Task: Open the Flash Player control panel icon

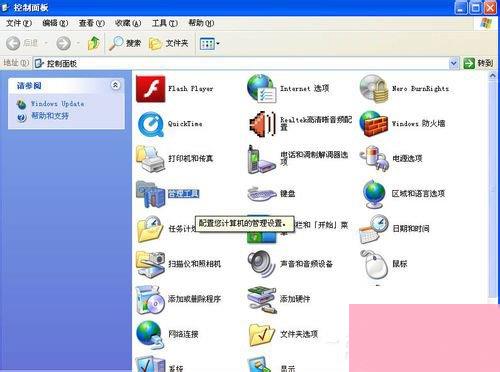Action: pos(151,89)
